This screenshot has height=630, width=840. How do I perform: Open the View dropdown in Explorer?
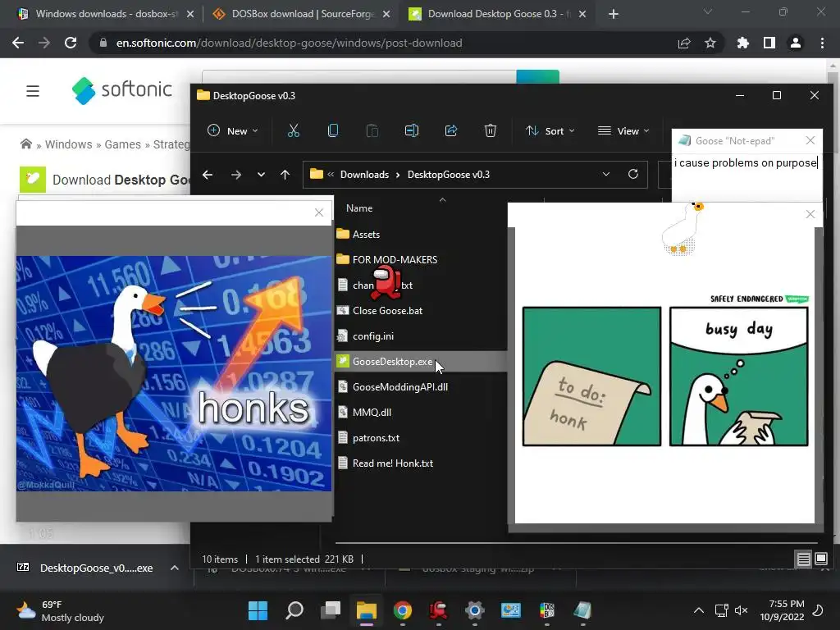pyautogui.click(x=623, y=130)
